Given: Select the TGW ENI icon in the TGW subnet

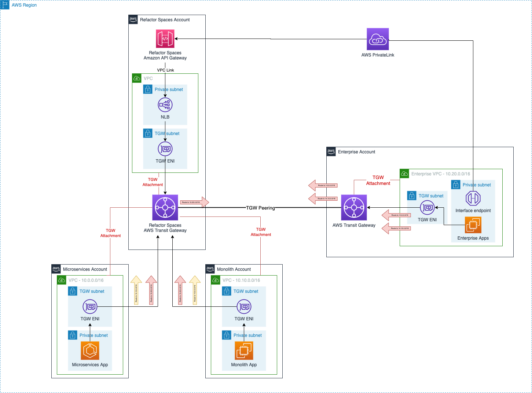Looking at the screenshot, I should pyautogui.click(x=165, y=149).
